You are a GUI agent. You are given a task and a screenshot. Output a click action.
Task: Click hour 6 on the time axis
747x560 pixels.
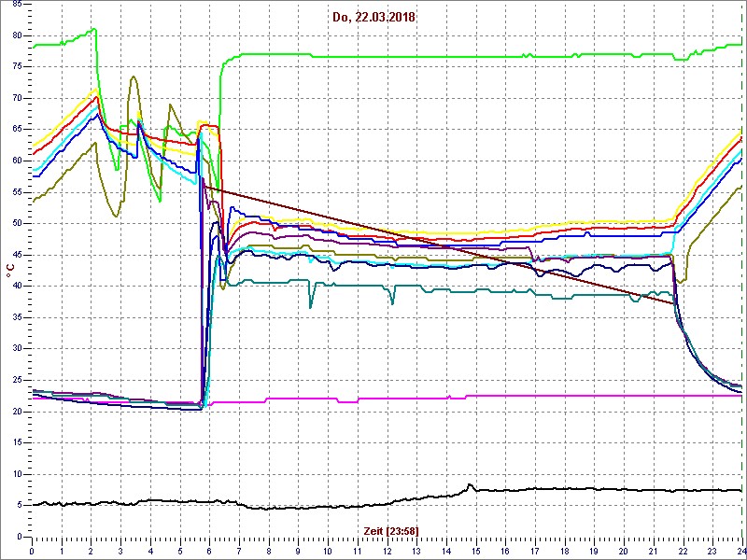(x=209, y=550)
